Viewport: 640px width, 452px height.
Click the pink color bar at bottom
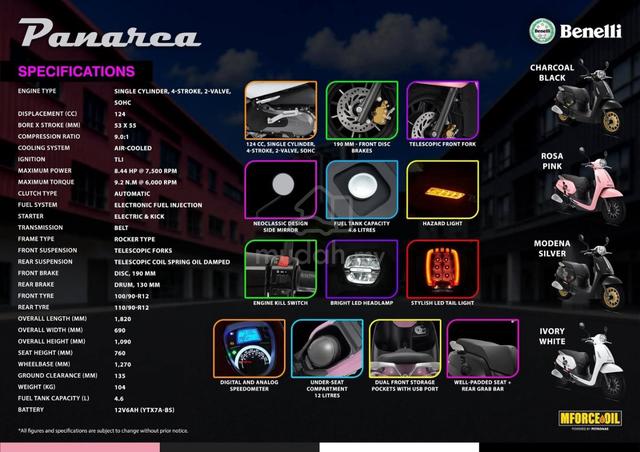[x=80, y=448]
